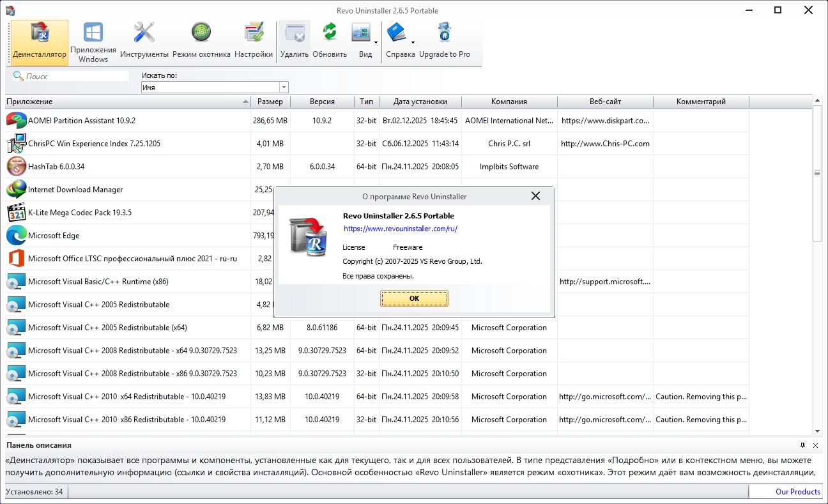Sort the list by Дата установки column

point(420,102)
